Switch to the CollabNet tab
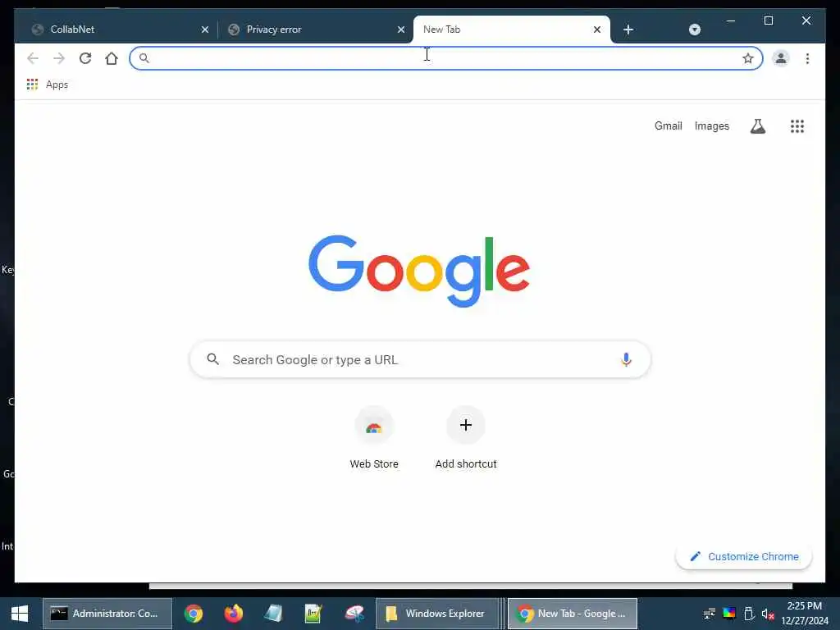 117,30
